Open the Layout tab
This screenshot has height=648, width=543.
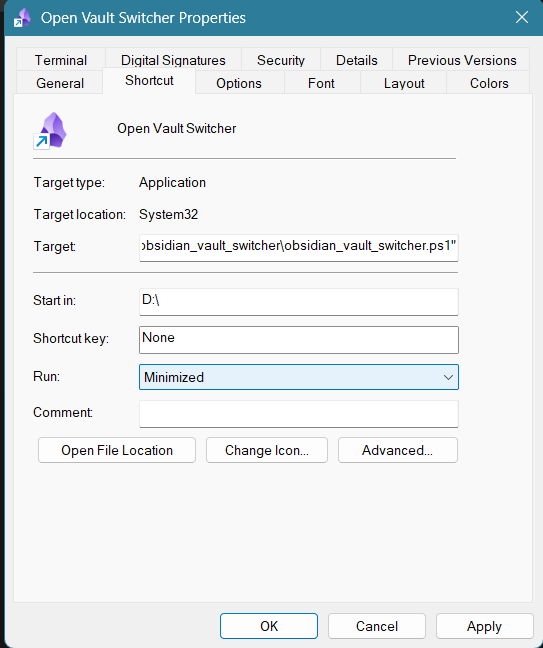tap(404, 83)
